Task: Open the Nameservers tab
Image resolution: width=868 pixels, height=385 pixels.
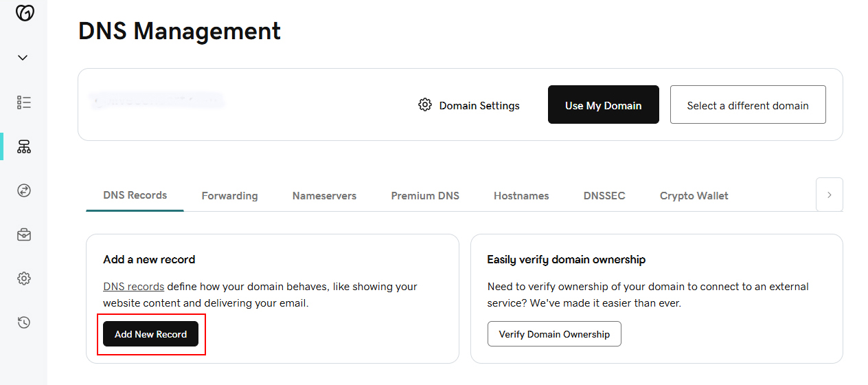Action: (x=324, y=196)
